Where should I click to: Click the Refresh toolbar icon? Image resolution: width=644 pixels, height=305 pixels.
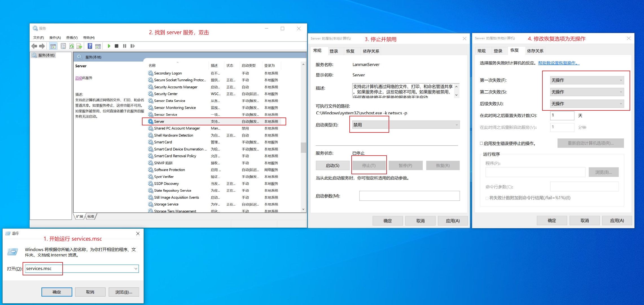72,46
